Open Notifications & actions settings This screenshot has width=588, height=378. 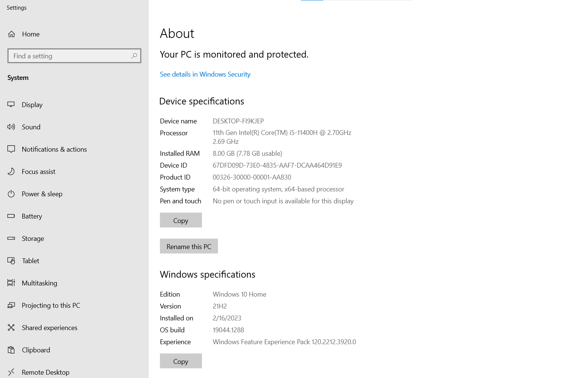(54, 149)
